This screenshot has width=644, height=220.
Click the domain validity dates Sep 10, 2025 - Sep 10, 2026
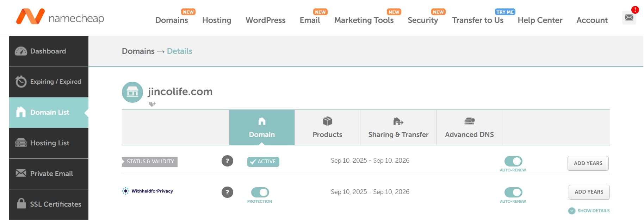tap(370, 161)
